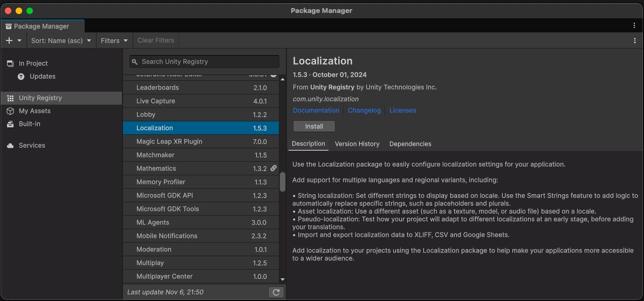The width and height of the screenshot is (644, 301).
Task: Select the Microsoft GDK API package
Action: 201,195
